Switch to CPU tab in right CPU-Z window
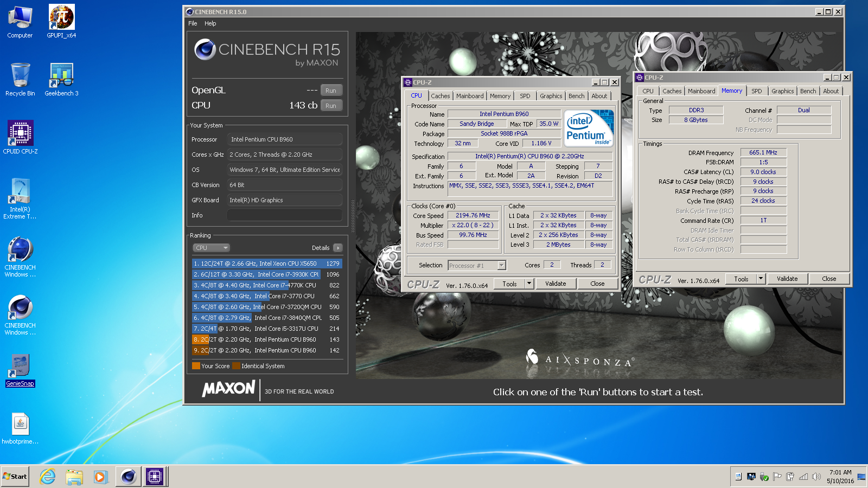This screenshot has height=488, width=868. click(x=648, y=91)
